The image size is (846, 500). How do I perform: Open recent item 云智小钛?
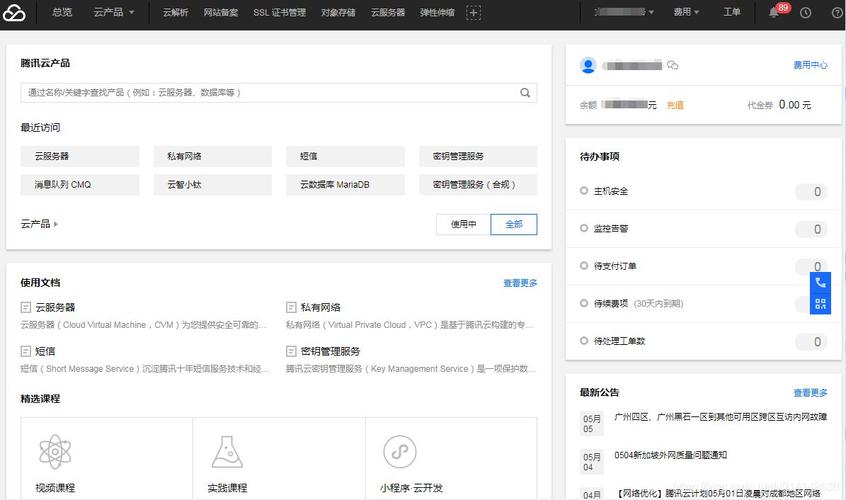[x=213, y=184]
